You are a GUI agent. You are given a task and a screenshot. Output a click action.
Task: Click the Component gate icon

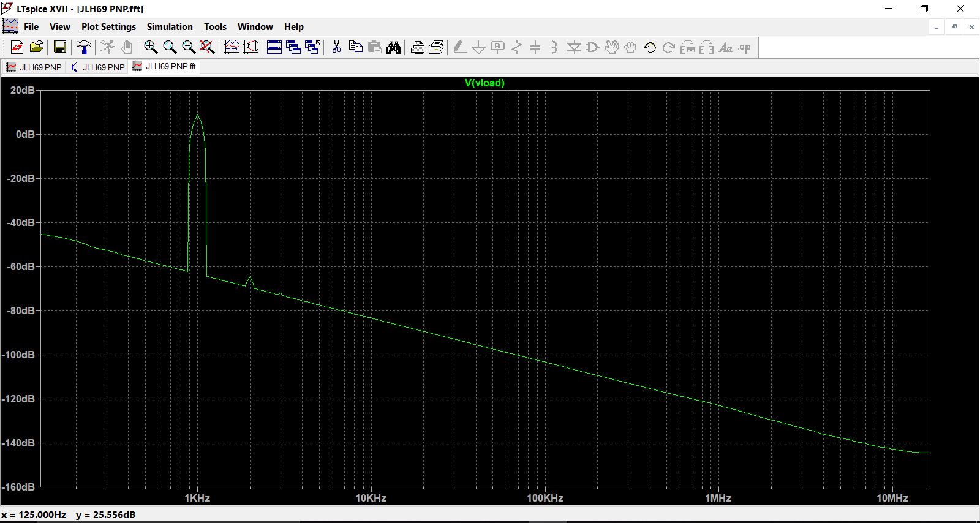(593, 47)
